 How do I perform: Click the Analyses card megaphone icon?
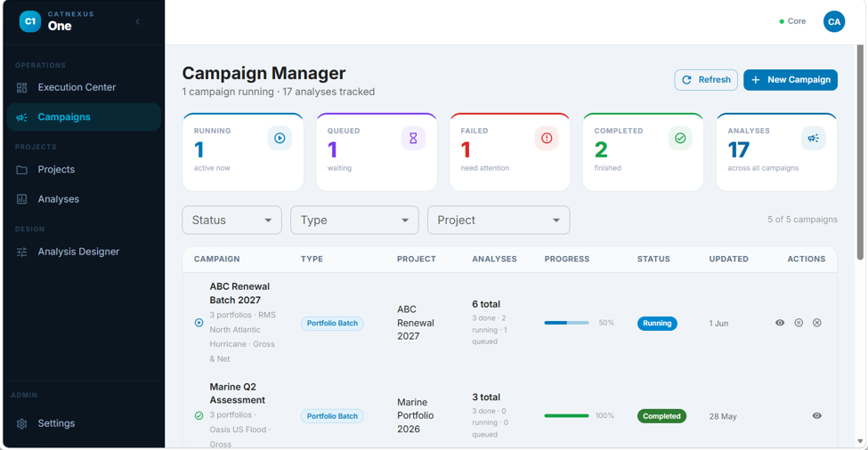pyautogui.click(x=813, y=138)
